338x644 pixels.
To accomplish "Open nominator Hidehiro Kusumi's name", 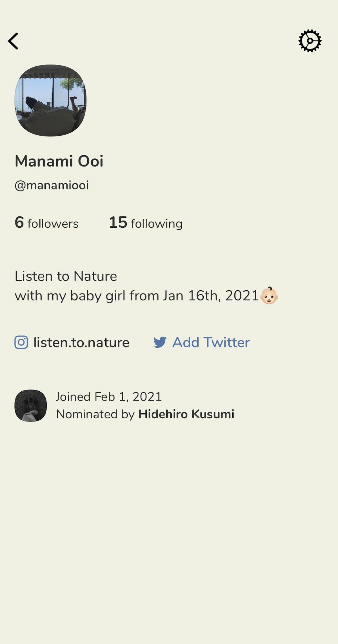I will pos(186,414).
